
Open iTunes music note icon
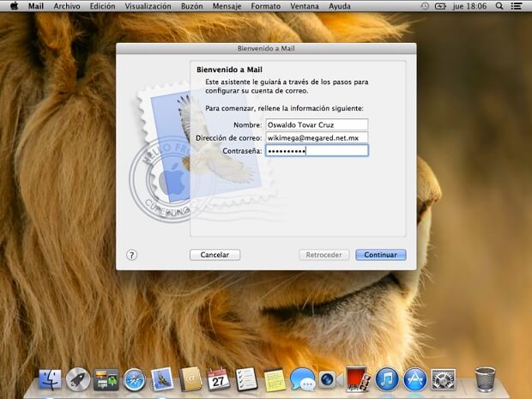(387, 379)
